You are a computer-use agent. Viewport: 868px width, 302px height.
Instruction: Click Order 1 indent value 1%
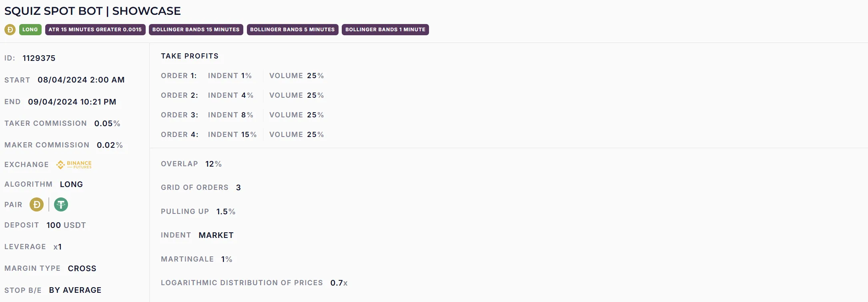pos(246,76)
